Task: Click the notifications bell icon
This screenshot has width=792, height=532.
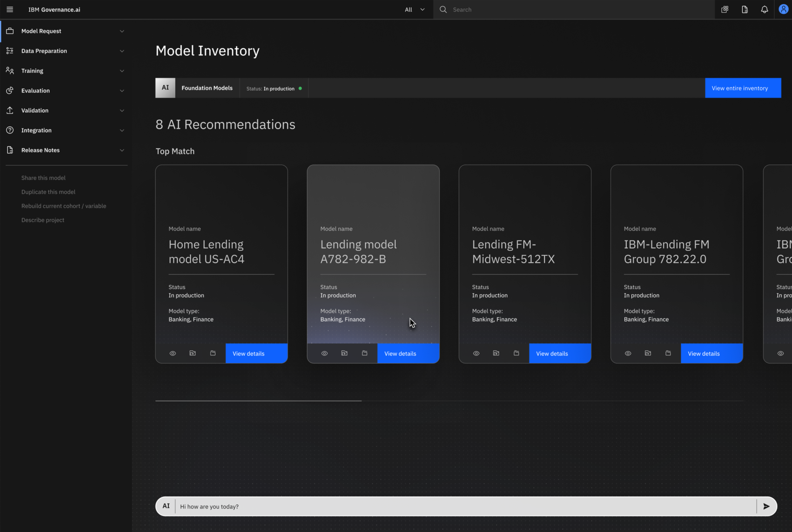Action: tap(764, 9)
